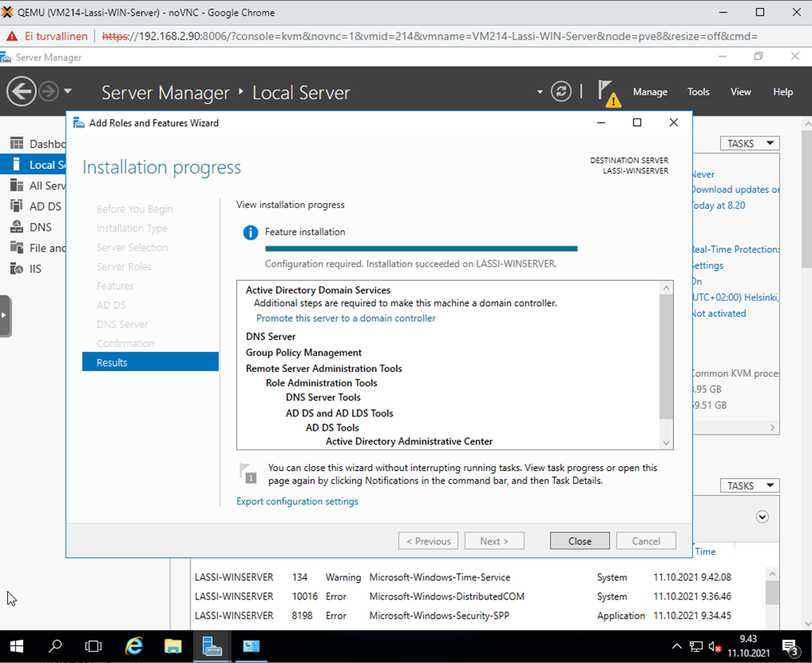Click the taskbar Search icon
Image resolution: width=812 pixels, height=663 pixels.
(55, 646)
